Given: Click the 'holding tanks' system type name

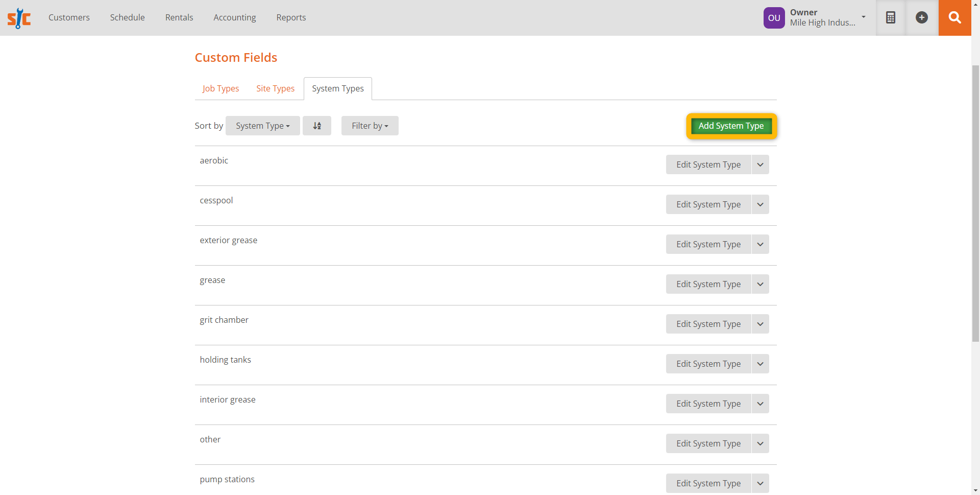Looking at the screenshot, I should point(226,360).
